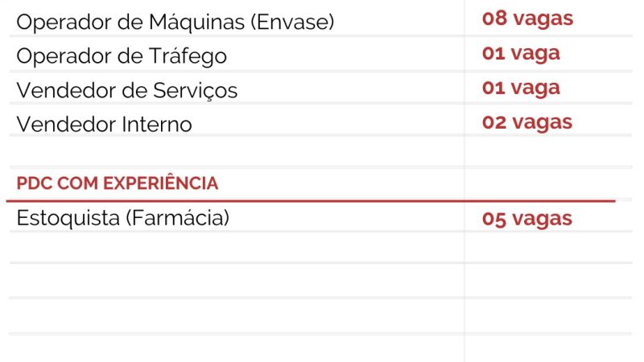Image resolution: width=644 pixels, height=362 pixels.
Task: Click the 'Operador de Tráfego' row label
Action: pyautogui.click(x=122, y=56)
